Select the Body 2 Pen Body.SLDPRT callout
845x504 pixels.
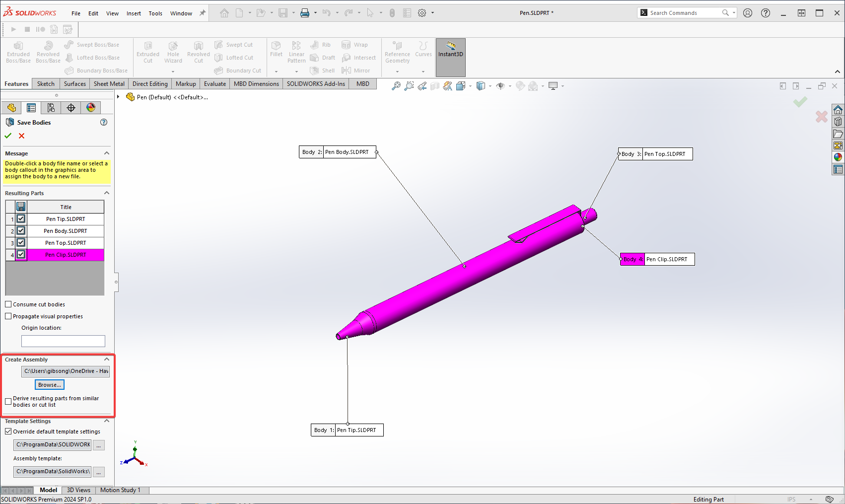(338, 152)
